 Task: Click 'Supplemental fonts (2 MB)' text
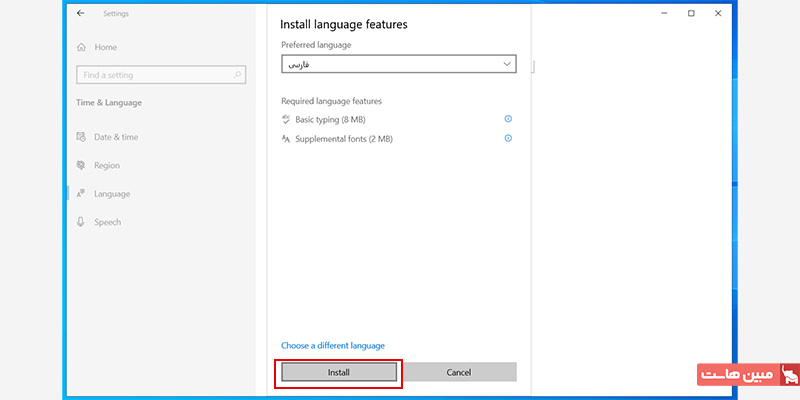click(344, 139)
